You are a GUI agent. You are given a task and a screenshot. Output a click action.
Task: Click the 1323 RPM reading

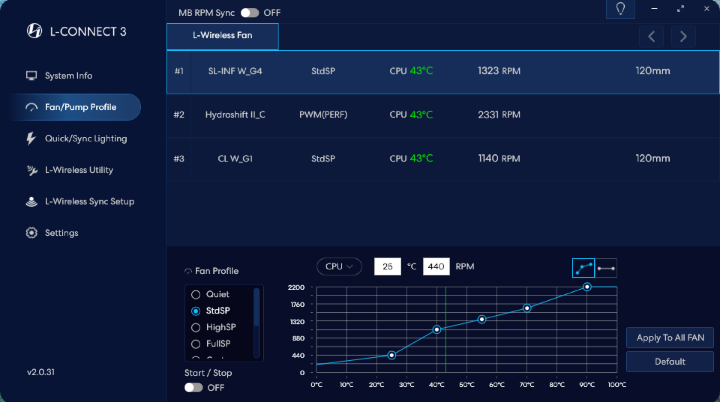point(499,71)
